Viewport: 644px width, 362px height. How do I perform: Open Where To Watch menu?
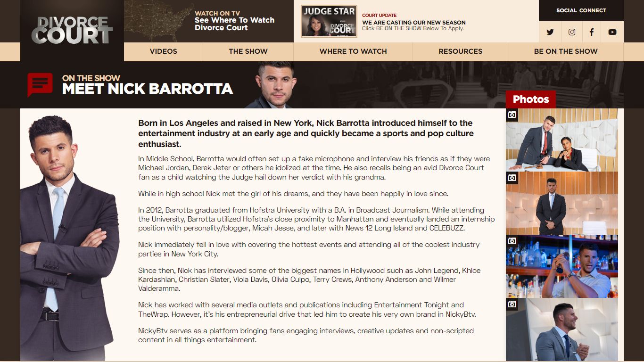click(353, 51)
